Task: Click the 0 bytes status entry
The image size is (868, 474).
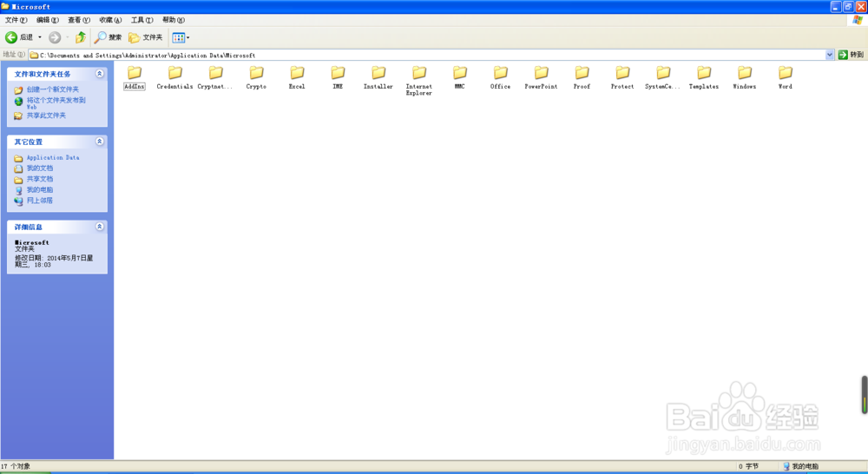Action: coord(748,466)
